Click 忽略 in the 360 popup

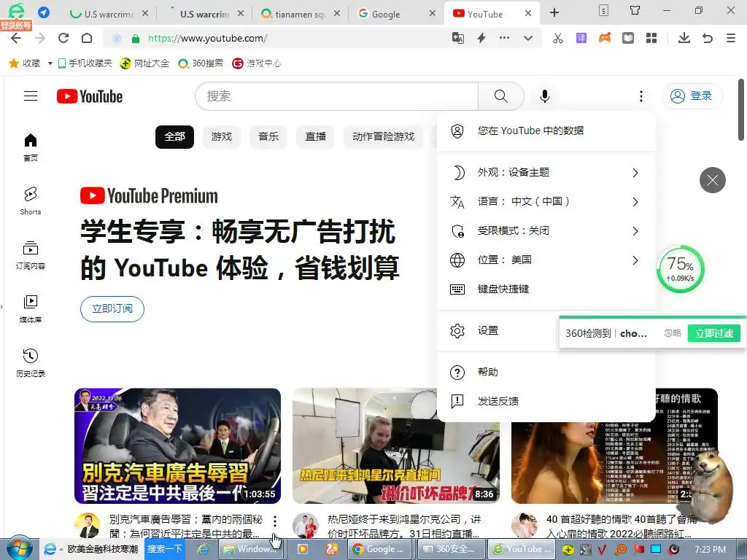[x=672, y=333]
